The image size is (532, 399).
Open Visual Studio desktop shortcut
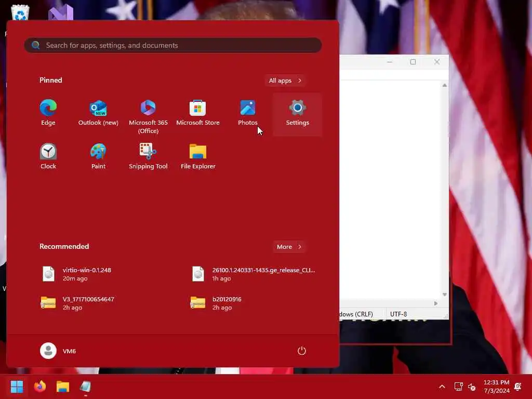(x=61, y=12)
